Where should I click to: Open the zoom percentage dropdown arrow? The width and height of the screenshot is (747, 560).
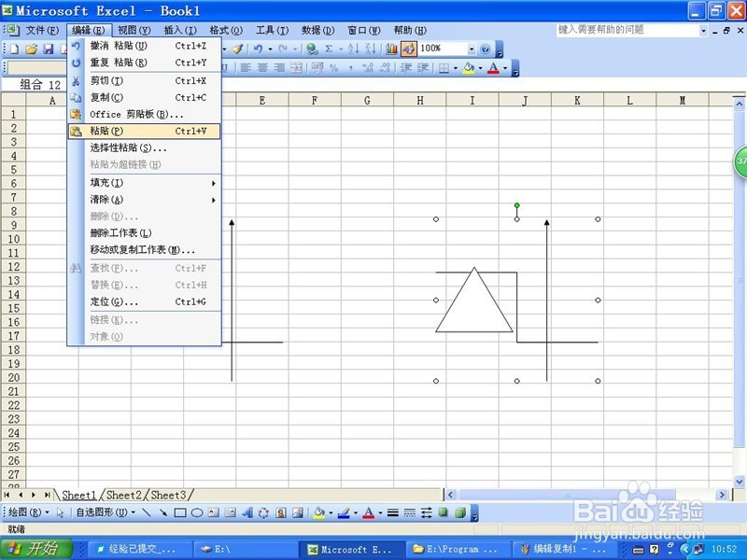coord(472,49)
